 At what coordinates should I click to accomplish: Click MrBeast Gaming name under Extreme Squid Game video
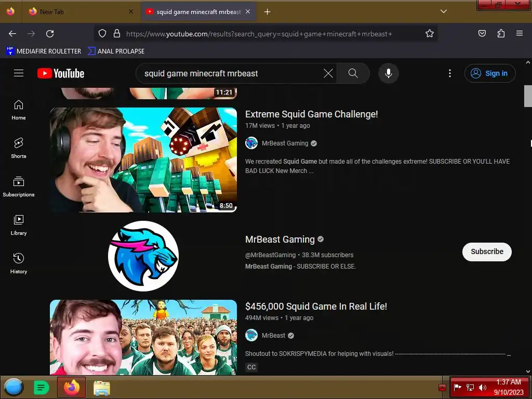(285, 143)
